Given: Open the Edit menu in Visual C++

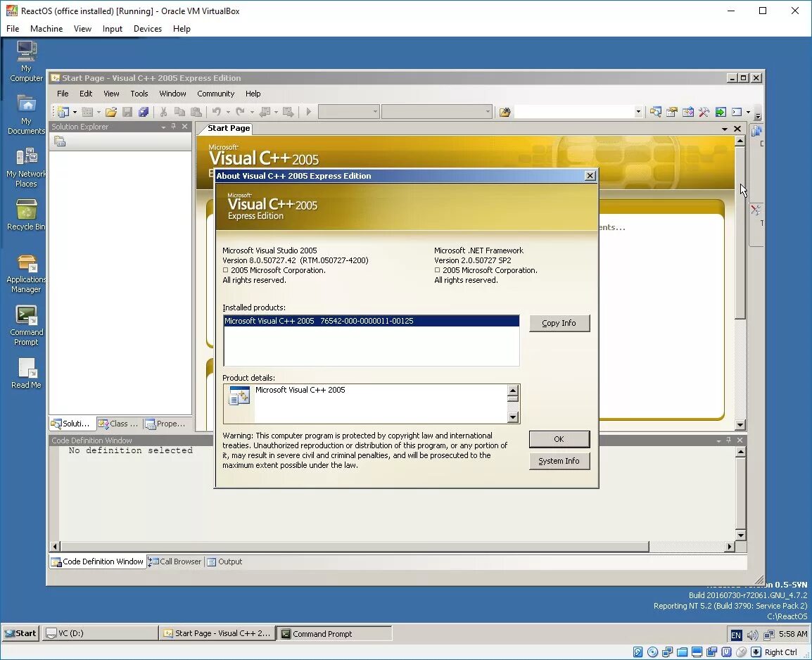Looking at the screenshot, I should 86,94.
